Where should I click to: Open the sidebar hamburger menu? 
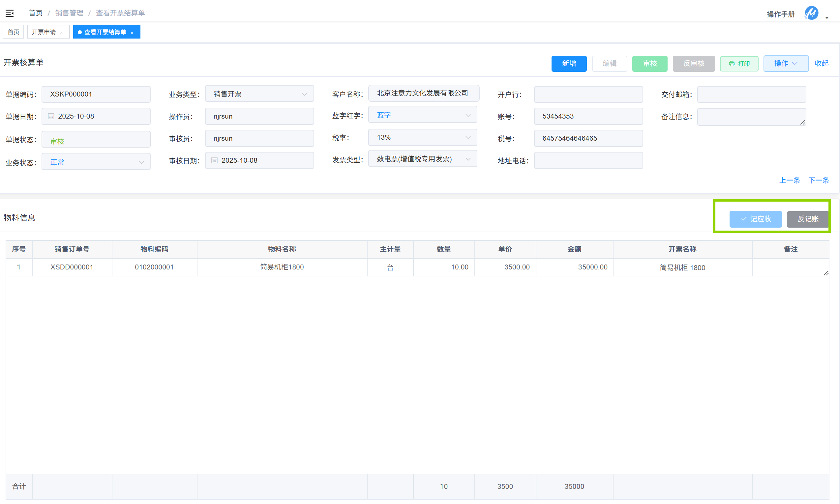[10, 13]
